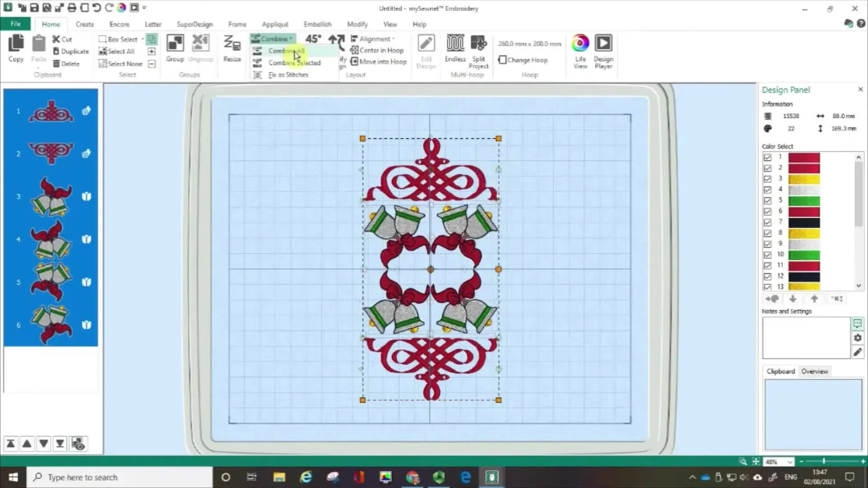Click the Group icon
The image size is (868, 488).
pyautogui.click(x=175, y=48)
